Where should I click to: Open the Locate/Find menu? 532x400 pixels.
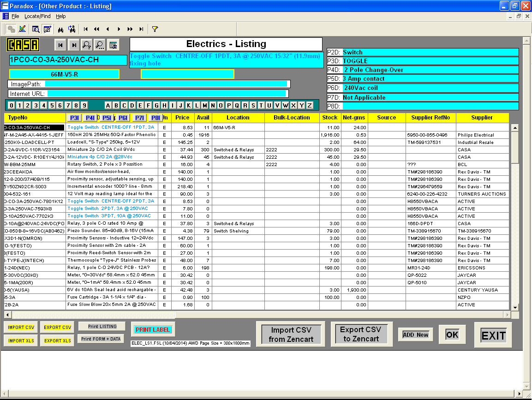[37, 16]
